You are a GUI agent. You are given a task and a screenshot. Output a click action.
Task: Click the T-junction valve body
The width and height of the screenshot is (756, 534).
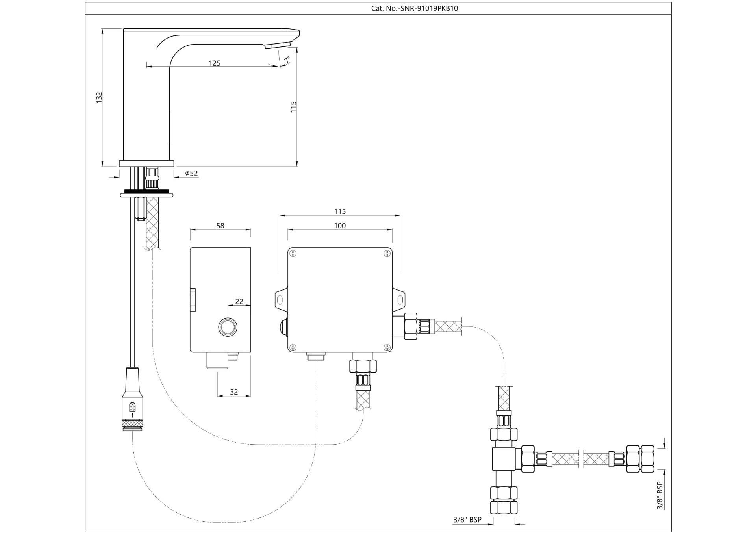[x=504, y=459]
